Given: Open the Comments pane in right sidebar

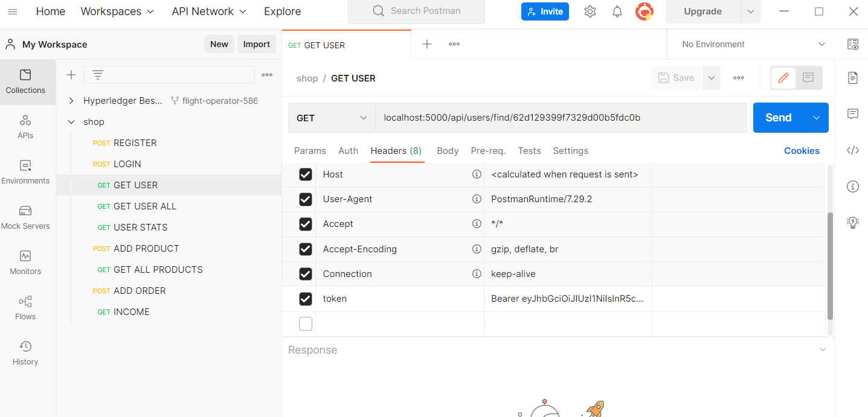Looking at the screenshot, I should tap(853, 114).
